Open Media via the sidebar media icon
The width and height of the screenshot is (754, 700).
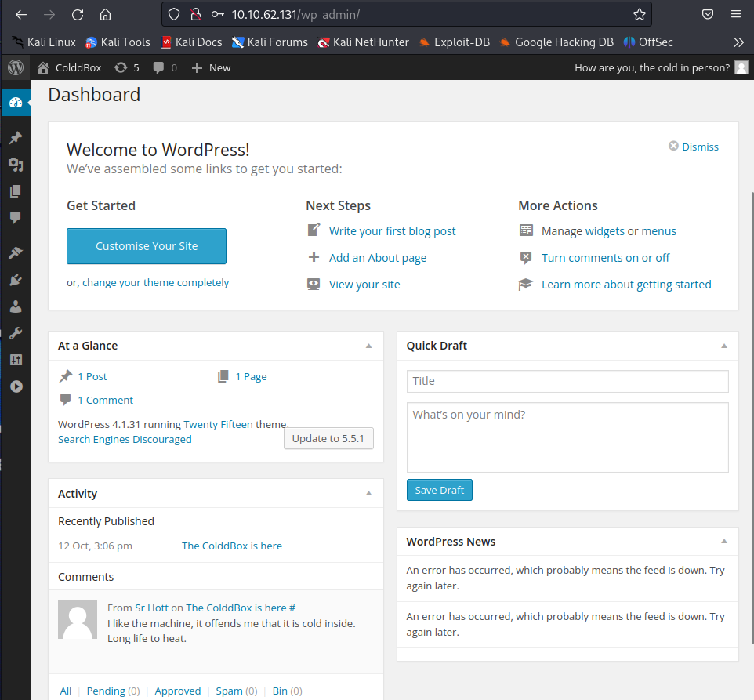pos(16,165)
